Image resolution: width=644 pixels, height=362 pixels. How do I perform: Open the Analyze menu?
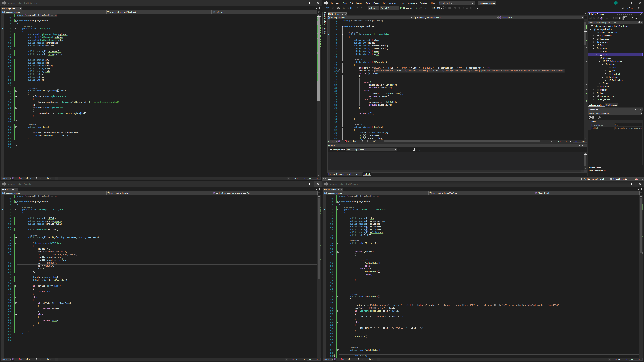coord(393,3)
